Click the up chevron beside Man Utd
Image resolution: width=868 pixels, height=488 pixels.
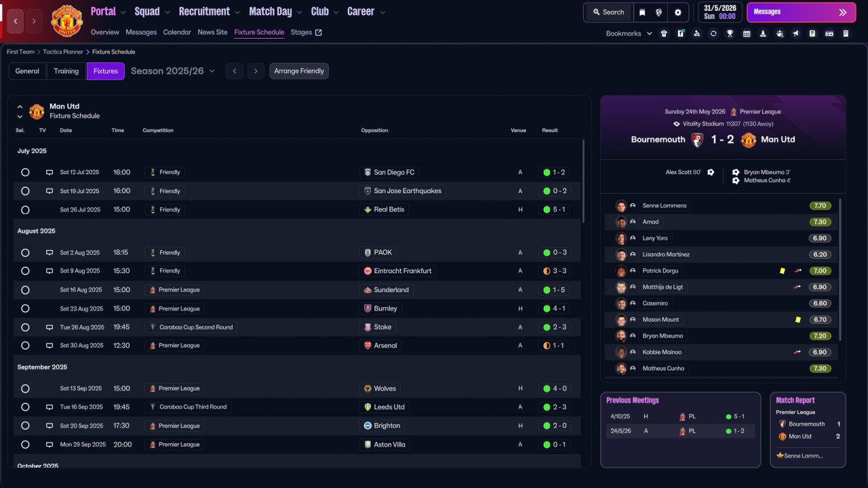click(20, 107)
